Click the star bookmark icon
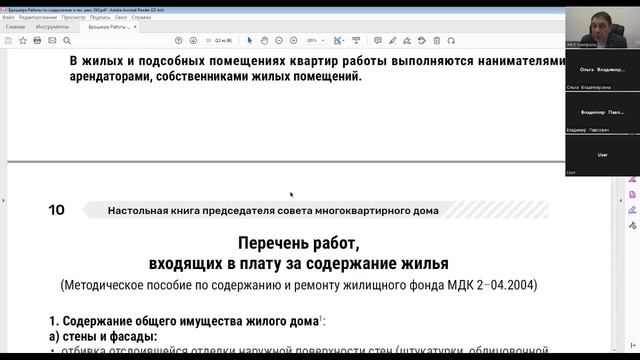The width and height of the screenshot is (640, 360). click(23, 40)
